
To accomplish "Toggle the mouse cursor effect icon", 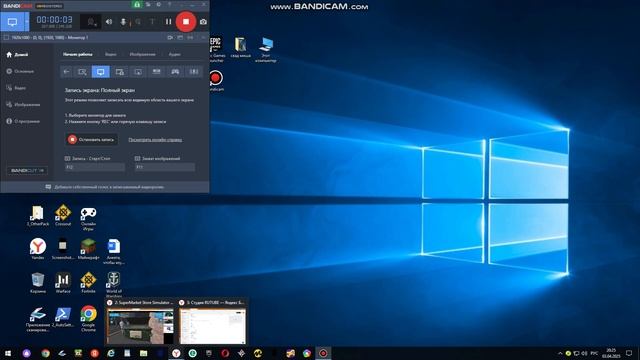I will (x=138, y=22).
